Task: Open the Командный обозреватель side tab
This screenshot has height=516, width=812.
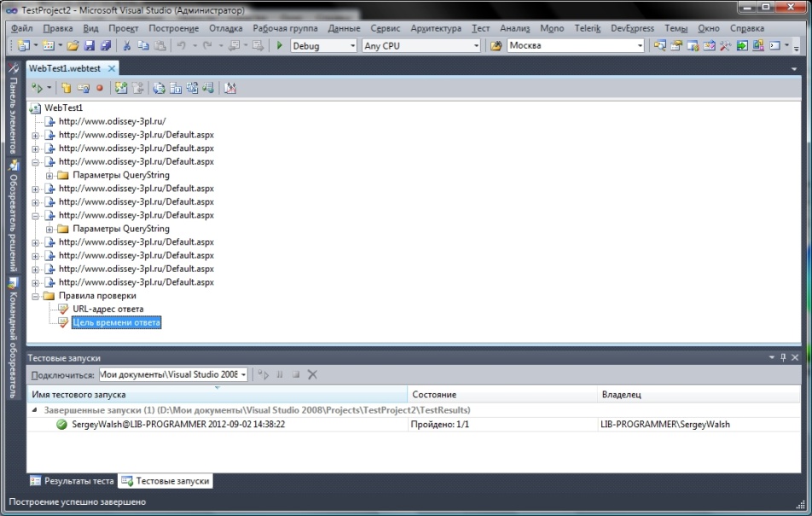Action: click(14, 339)
